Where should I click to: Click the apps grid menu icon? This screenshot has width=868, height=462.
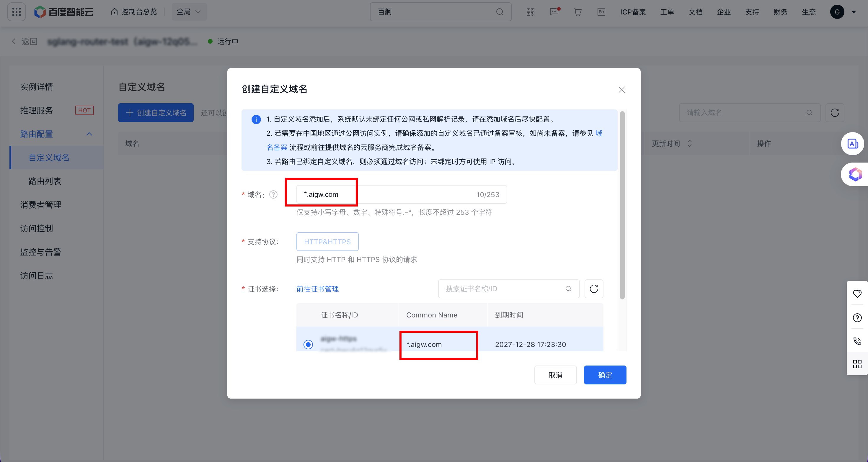click(x=17, y=12)
